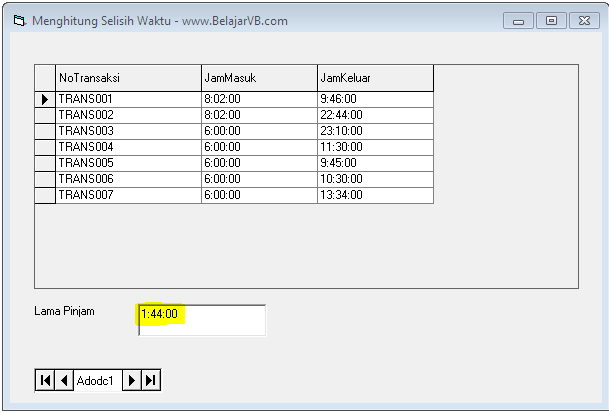Maximize the Menghitung Selisih Waktu window
609x413 pixels.
coord(551,21)
